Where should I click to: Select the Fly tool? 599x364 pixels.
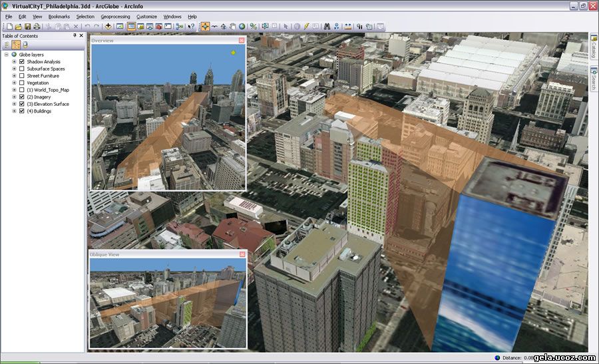(x=214, y=27)
